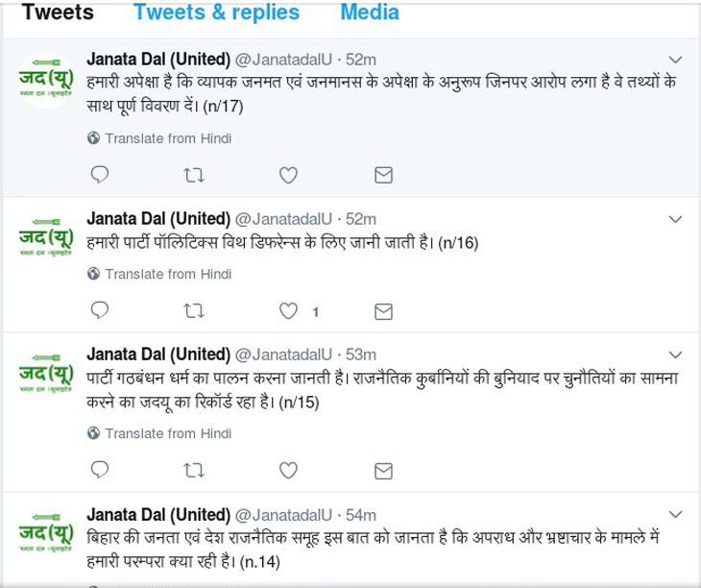Expand more menu on n/16 tweet
Viewport: 701px width, 588px height.
tap(675, 219)
